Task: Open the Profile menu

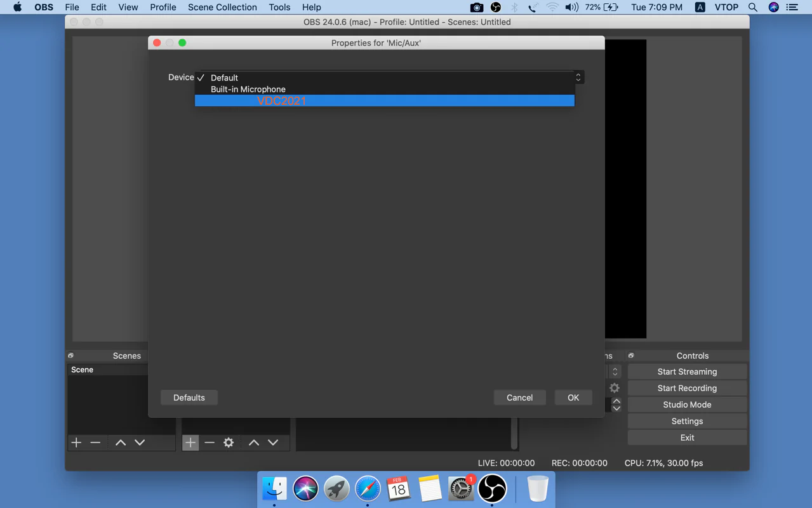Action: (163, 7)
